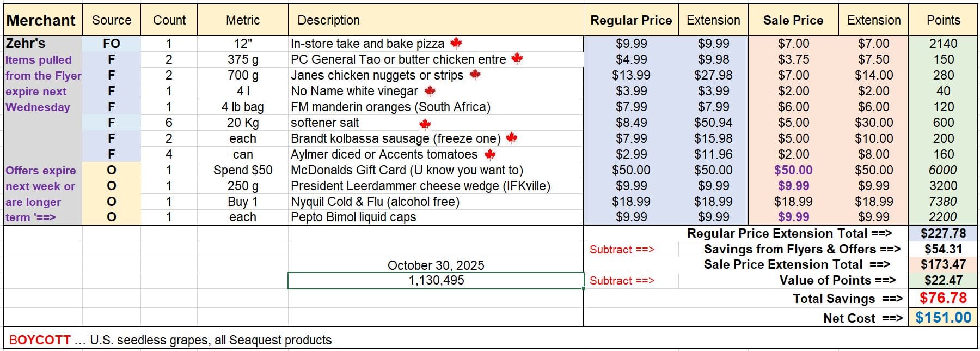Image resolution: width=980 pixels, height=351 pixels.
Task: Select the Points header cell
Action: [943, 20]
